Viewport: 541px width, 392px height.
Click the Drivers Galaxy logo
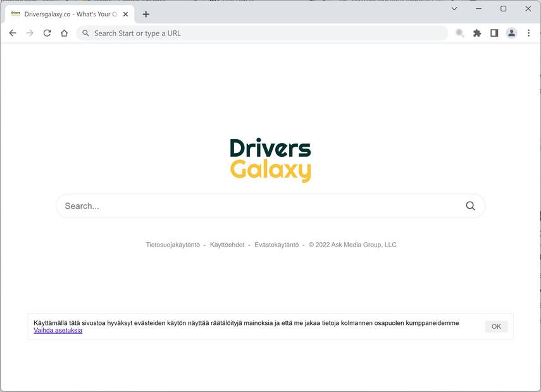(x=271, y=160)
